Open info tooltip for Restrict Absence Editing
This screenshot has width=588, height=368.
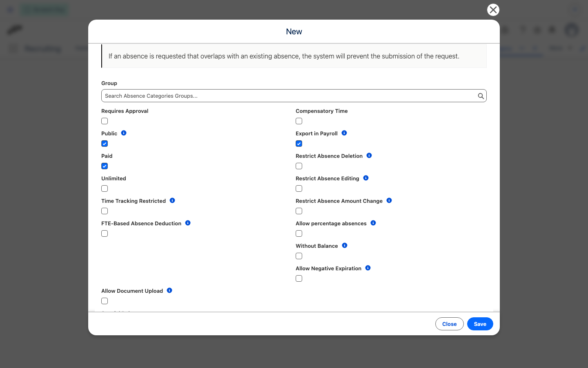point(366,178)
